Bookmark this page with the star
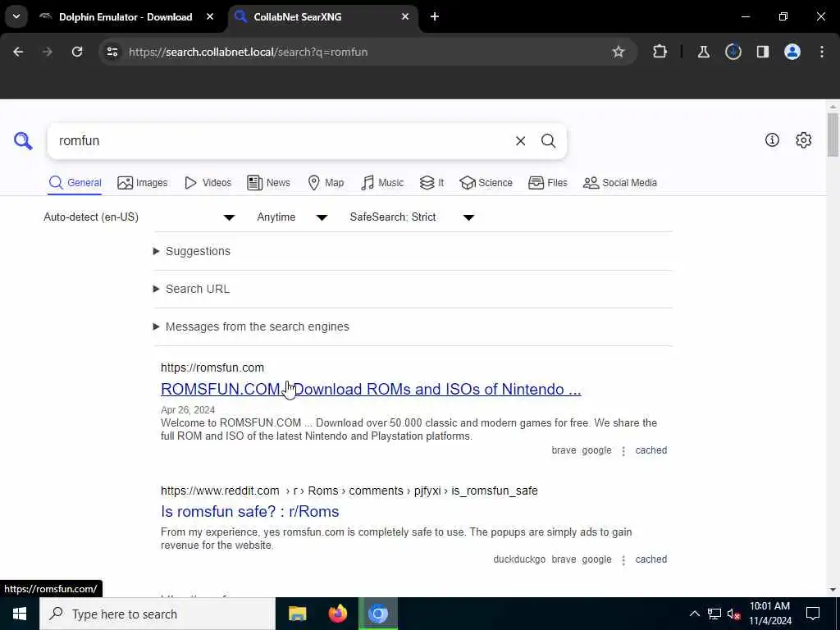This screenshot has height=630, width=840. (619, 52)
